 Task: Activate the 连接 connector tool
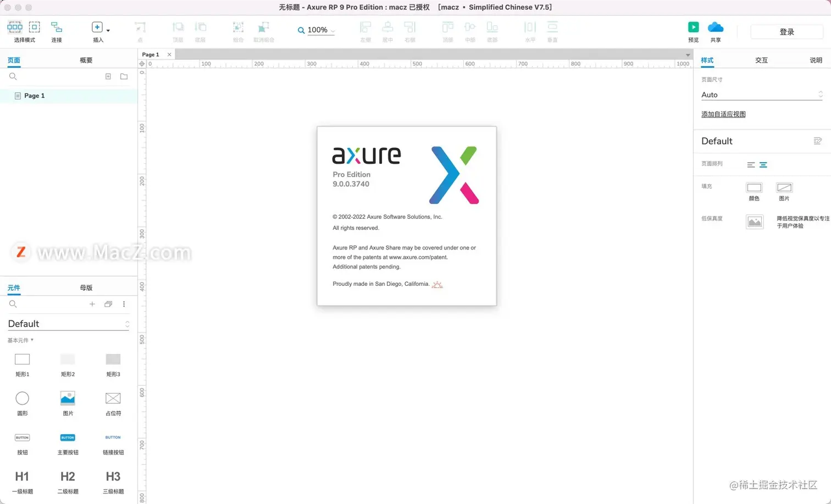[x=57, y=27]
